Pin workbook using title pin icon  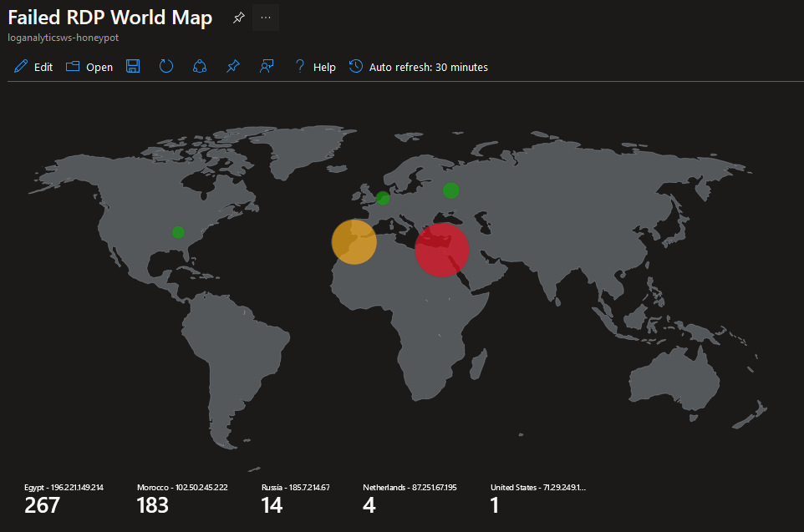(238, 18)
